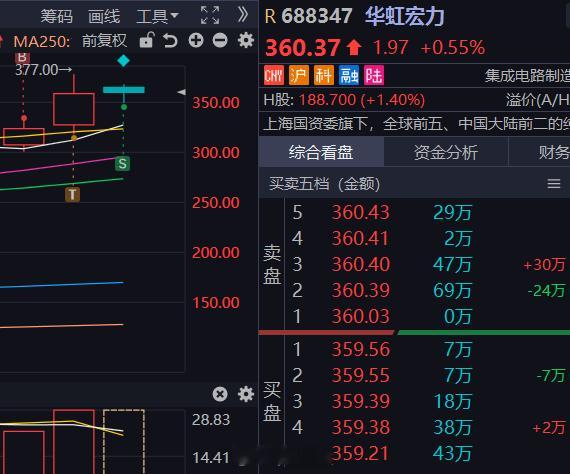Click stock code 688347
This screenshot has width=570, height=474.
tap(317, 16)
